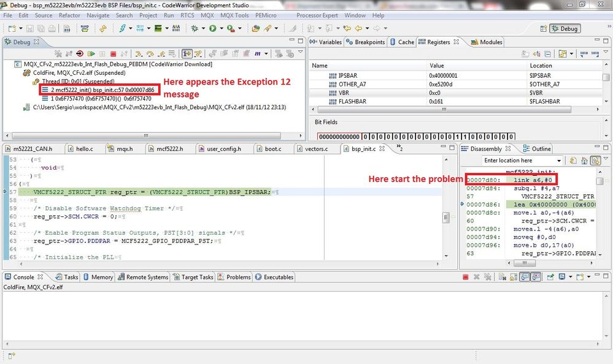The image size is (613, 364).
Task: Open the Display Selected Console dropdown arrow
Action: click(x=571, y=277)
